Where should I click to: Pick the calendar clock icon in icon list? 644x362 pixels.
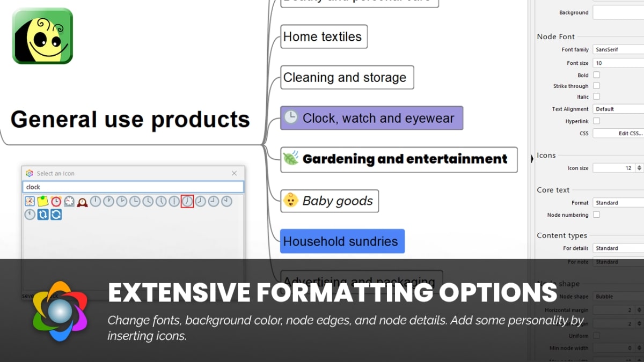[30, 202]
